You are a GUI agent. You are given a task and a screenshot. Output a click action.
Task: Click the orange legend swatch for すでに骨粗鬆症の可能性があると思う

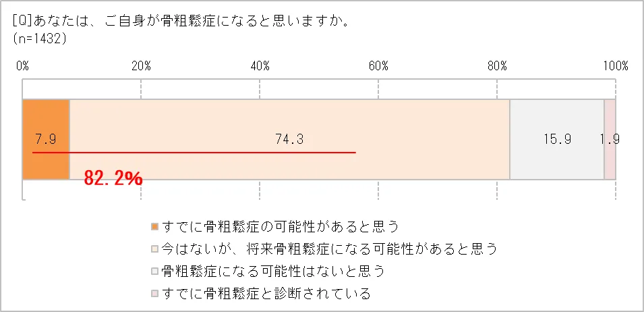(x=155, y=226)
